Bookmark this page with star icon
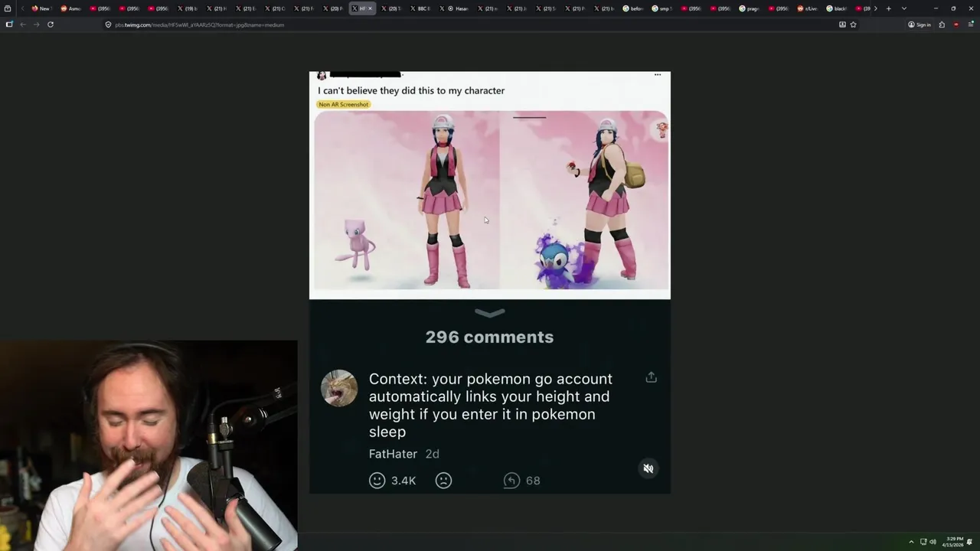Screen dimensions: 980x551 click(853, 24)
